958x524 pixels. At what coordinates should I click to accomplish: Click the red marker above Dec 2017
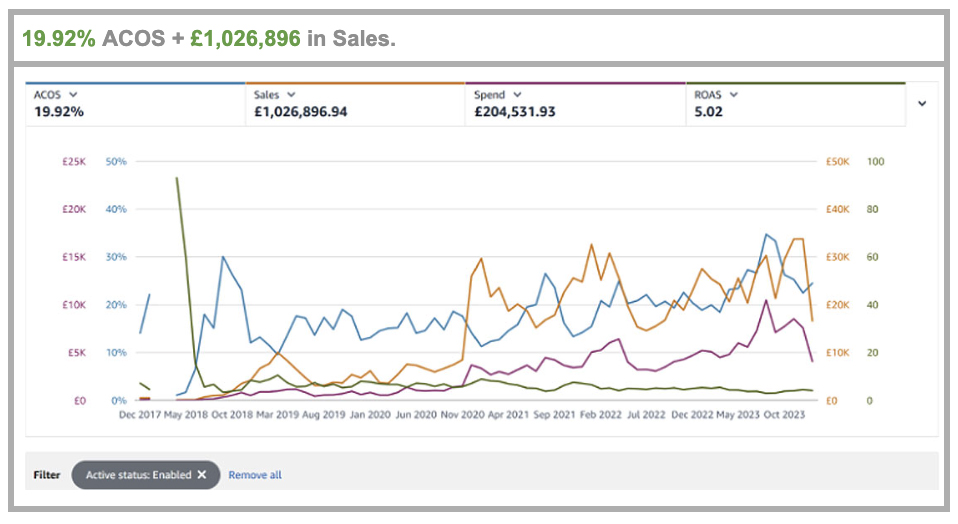pyautogui.click(x=144, y=398)
